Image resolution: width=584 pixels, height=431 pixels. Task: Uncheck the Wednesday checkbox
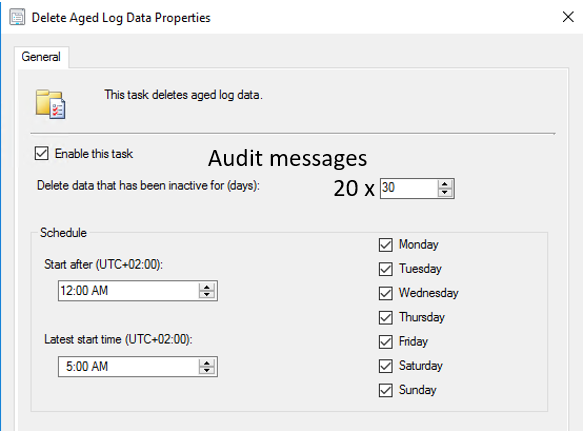[x=385, y=293]
